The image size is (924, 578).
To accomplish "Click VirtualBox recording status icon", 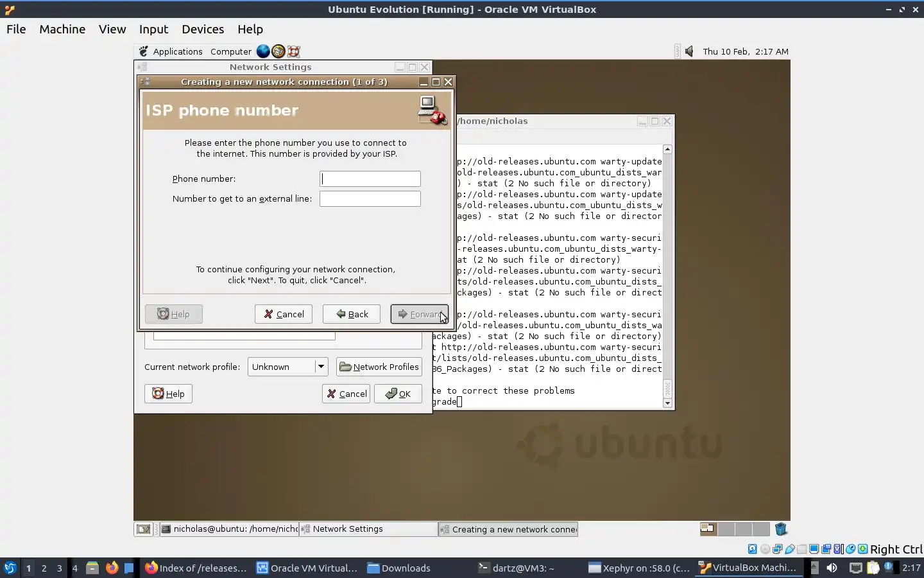I will tap(826, 549).
